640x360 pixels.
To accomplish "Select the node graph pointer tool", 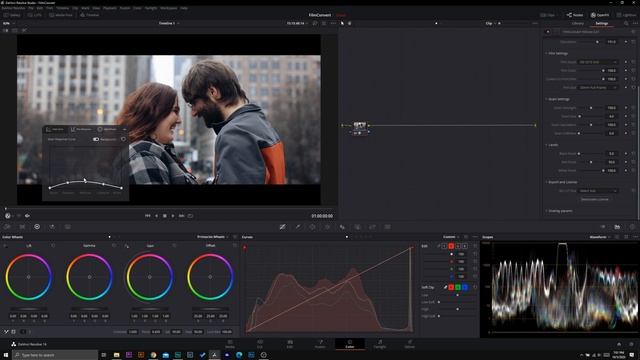I will [x=342, y=23].
